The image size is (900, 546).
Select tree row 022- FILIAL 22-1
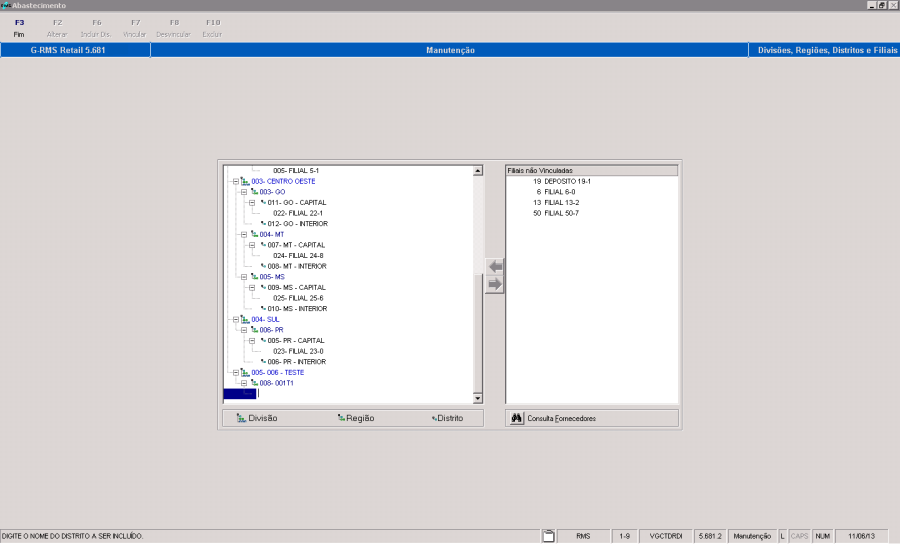click(x=298, y=213)
